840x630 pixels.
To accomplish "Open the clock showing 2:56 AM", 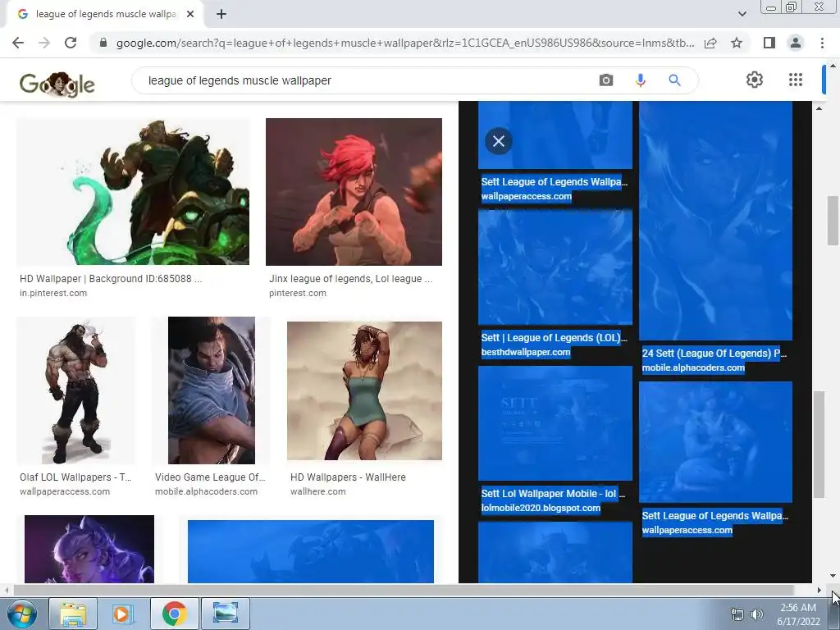I will [798, 614].
